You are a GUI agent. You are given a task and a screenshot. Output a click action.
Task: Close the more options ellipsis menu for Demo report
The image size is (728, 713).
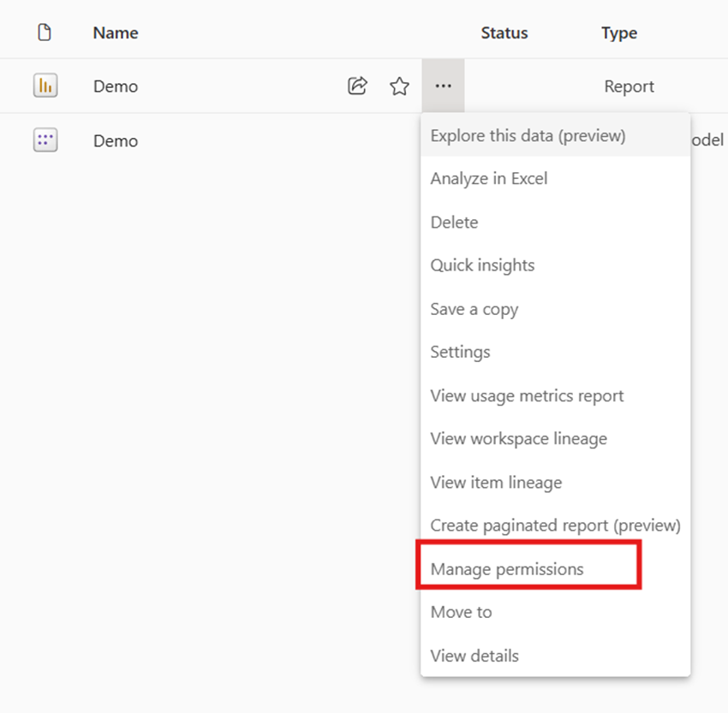point(444,86)
